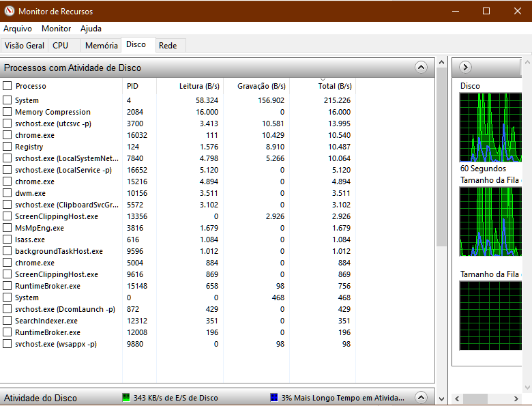Click the main panel vertical scrollbar thumb
This screenshot has width=532, height=406.
pos(441,157)
